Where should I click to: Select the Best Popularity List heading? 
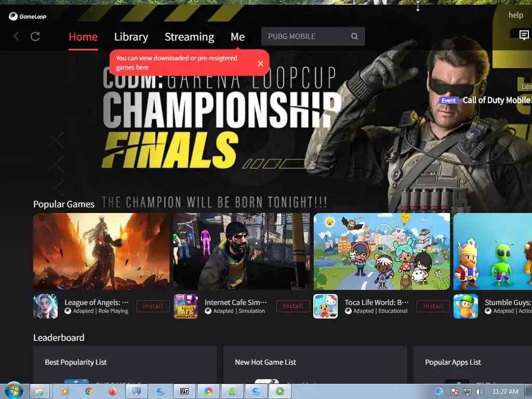76,362
